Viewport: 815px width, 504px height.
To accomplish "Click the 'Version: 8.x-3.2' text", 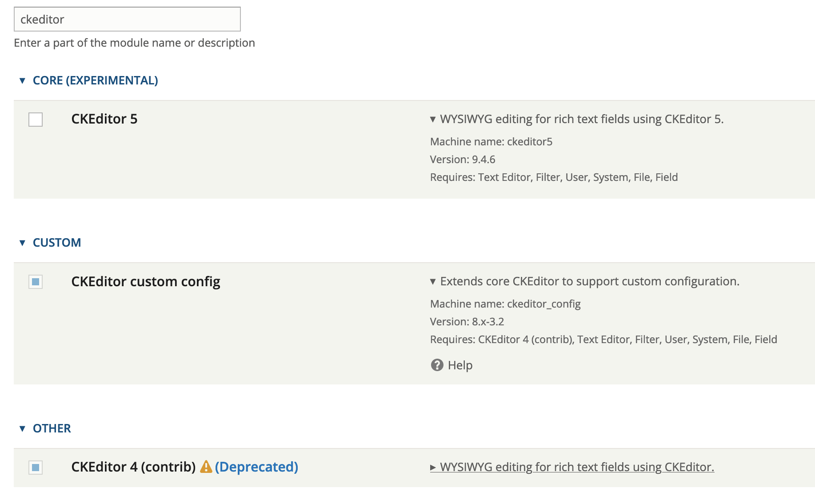I will [467, 322].
